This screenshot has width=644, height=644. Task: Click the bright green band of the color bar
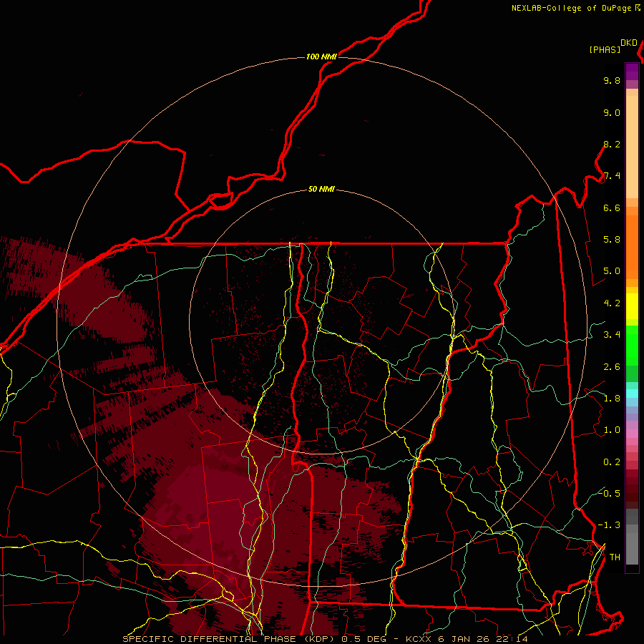632,346
